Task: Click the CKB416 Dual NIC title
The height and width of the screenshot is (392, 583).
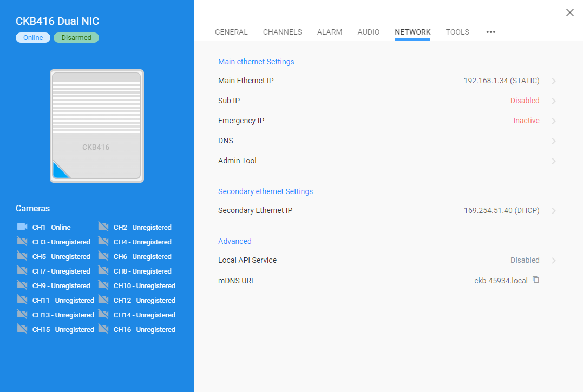Action: tap(57, 21)
